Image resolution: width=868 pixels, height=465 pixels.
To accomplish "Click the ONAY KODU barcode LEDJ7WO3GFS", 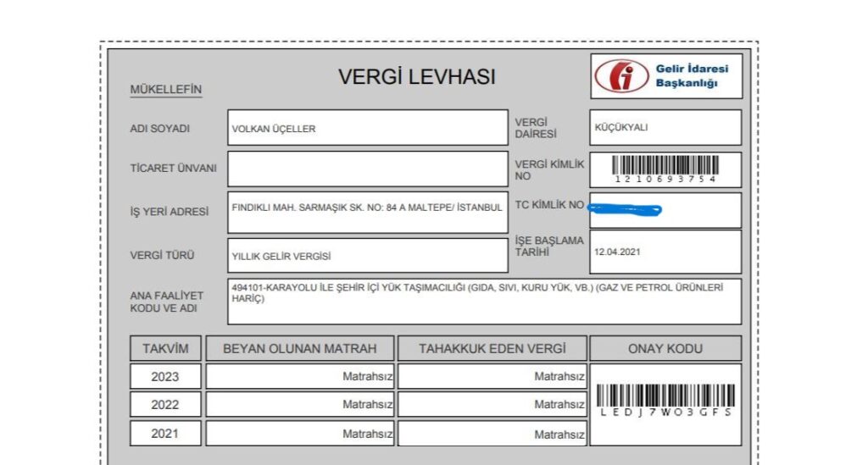I will (x=665, y=401).
